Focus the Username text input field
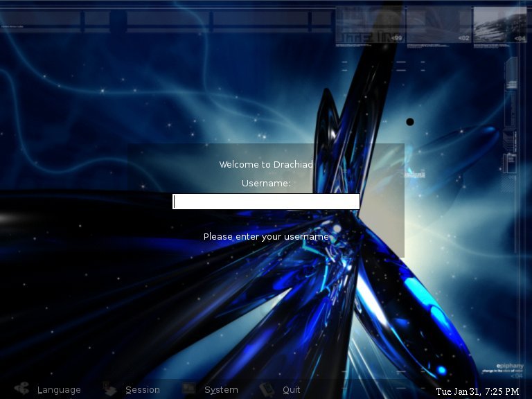Screen dimensions: 532x399 pyautogui.click(x=266, y=202)
